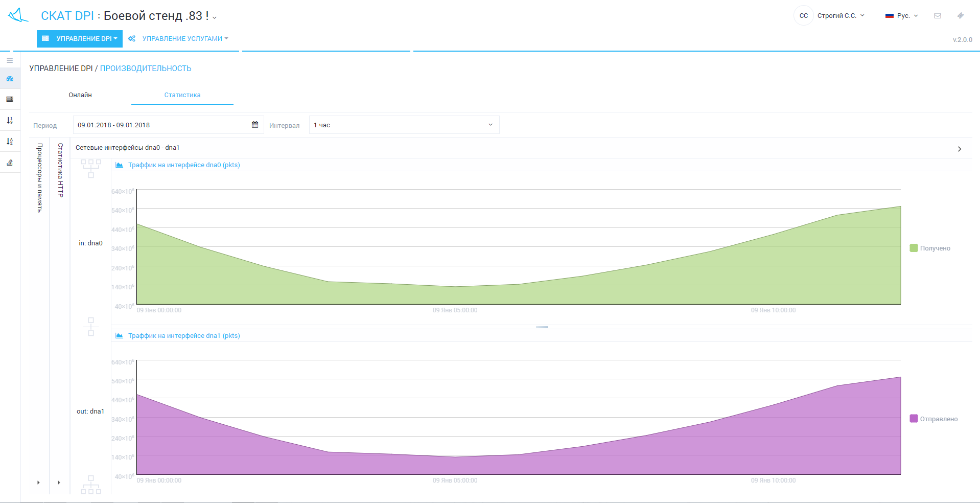Toggle the Получено legend series
This screenshot has width=980, height=503.
(x=930, y=248)
